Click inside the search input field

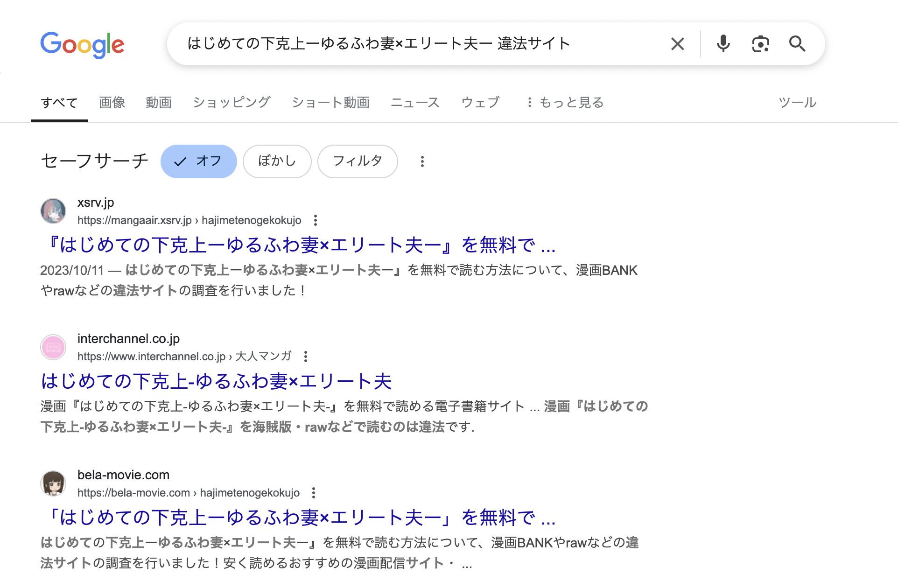pyautogui.click(x=420, y=43)
